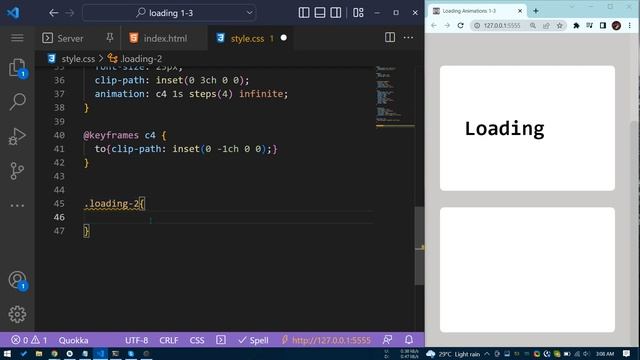Open the Customize Layout icon
Viewport: 640px width, 360px height.
tap(358, 13)
